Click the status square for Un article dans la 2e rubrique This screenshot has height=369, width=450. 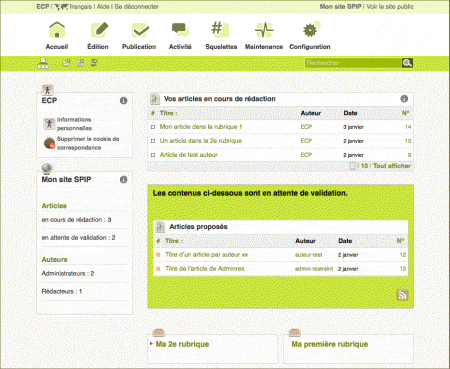[x=153, y=141]
